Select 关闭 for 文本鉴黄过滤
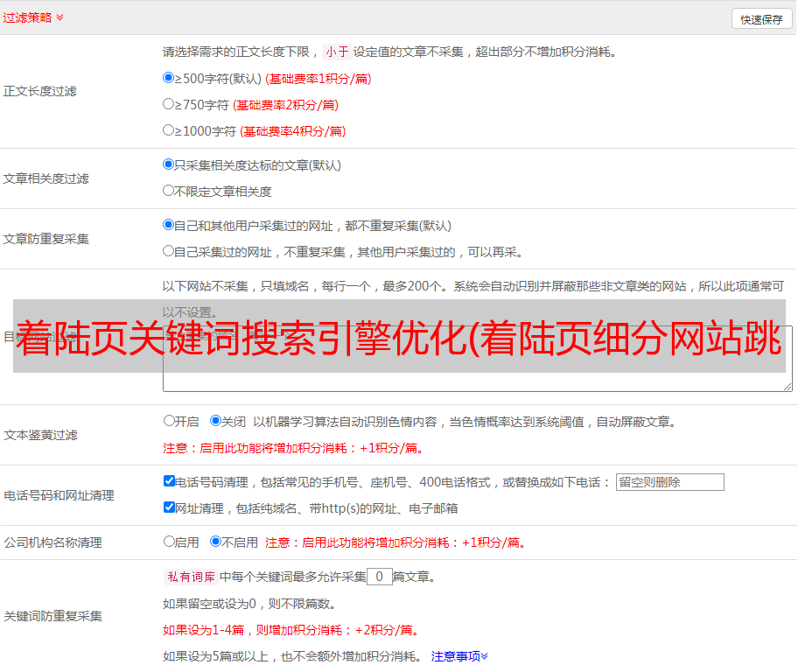 (x=215, y=421)
